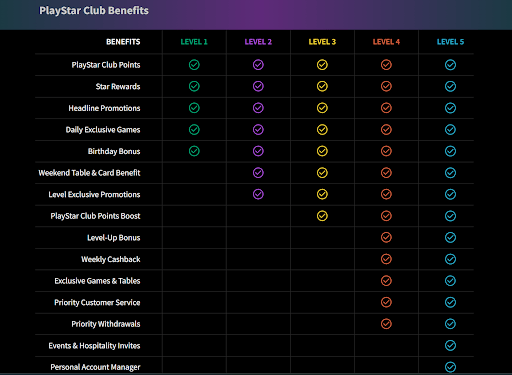Viewport: 512px width, 375px height.
Task: Click Level 3 checkmark for PlayStar Club Points Boost
Action: point(322,216)
